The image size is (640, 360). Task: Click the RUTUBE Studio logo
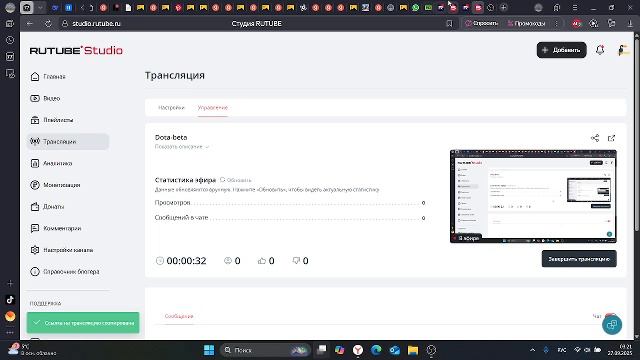pos(76,50)
